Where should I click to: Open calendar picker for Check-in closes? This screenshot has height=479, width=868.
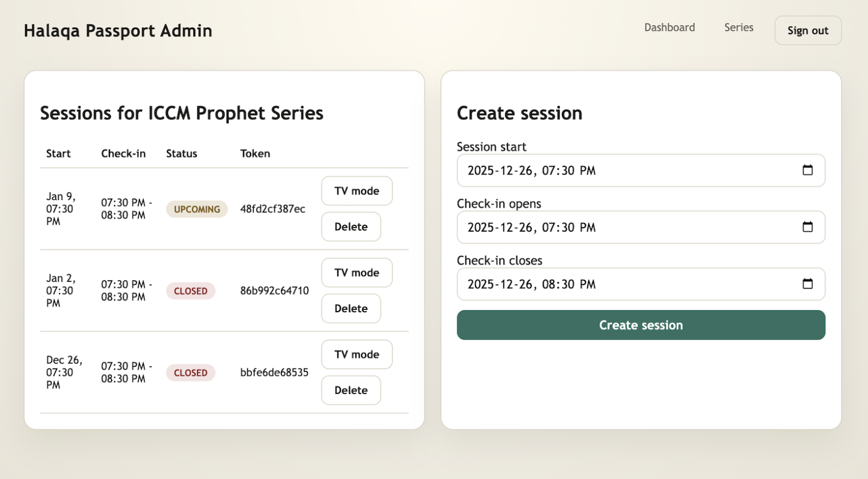click(807, 284)
